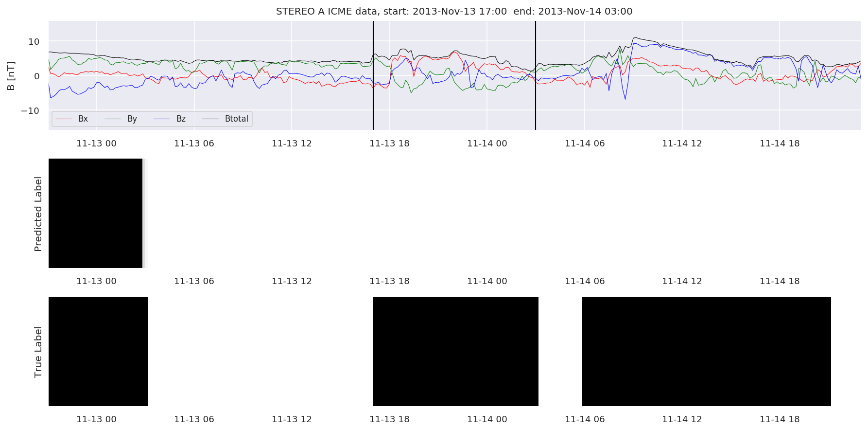Click the True Label black block spanning 11-14 06 to 11-14 18
This screenshot has height=431, width=868.
pos(706,351)
